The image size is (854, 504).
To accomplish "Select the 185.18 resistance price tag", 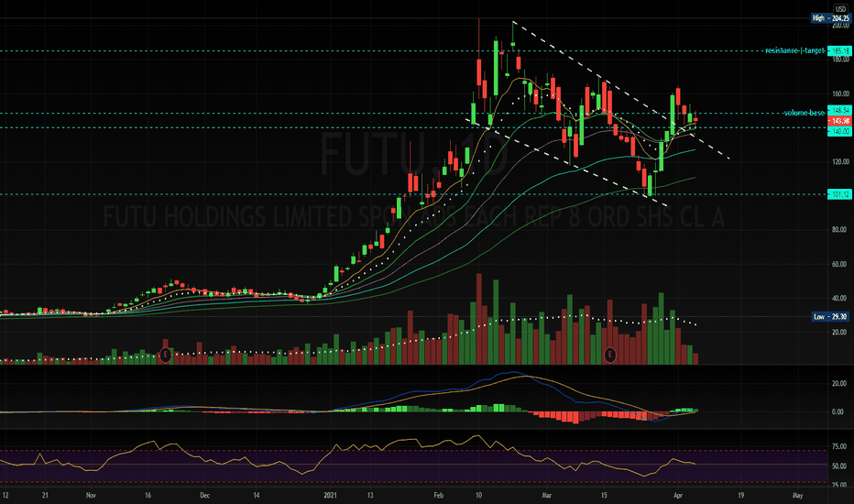I will coord(839,50).
